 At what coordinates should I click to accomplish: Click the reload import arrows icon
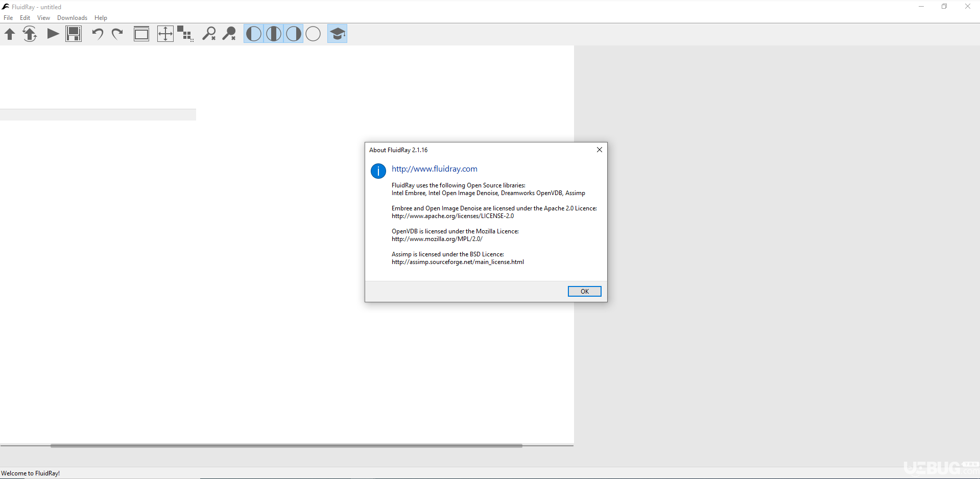pos(30,34)
